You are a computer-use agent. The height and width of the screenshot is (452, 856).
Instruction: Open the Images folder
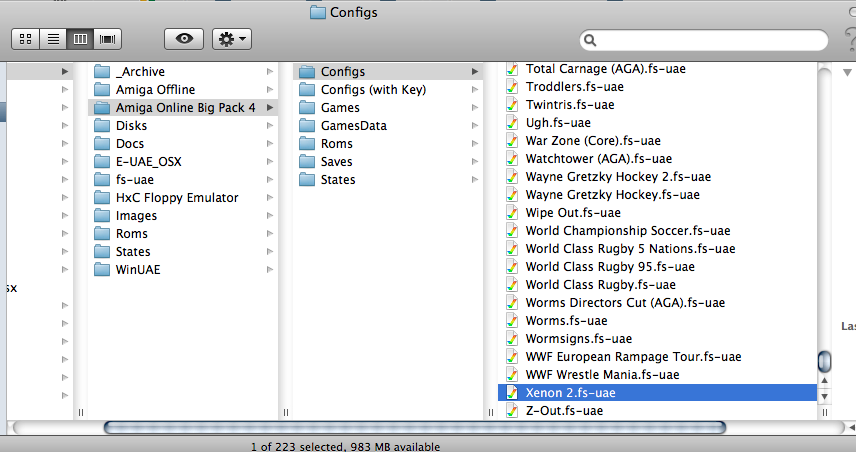(183, 216)
